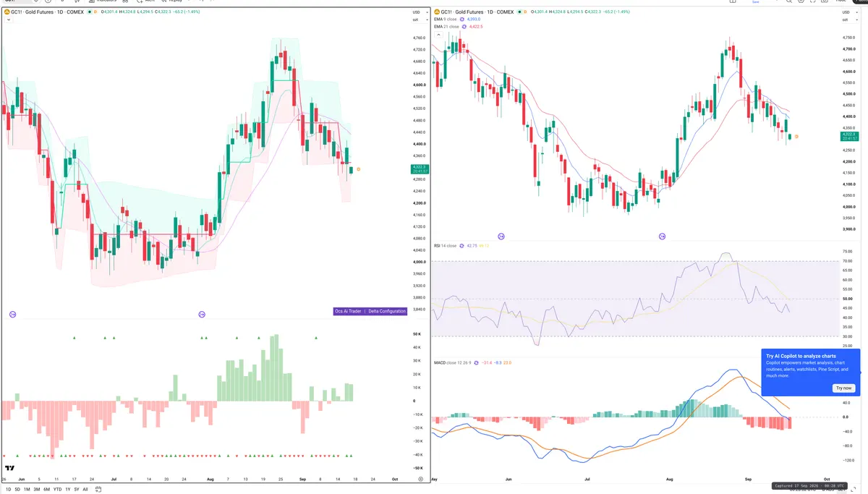Viewport: 868px width, 494px height.
Task: Click TradingView logo in left chart
Action: [x=10, y=468]
